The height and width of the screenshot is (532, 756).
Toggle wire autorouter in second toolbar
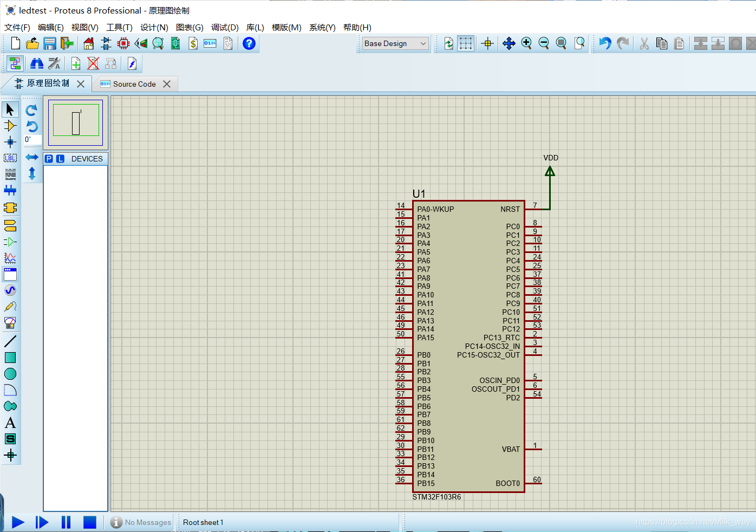tap(15, 64)
